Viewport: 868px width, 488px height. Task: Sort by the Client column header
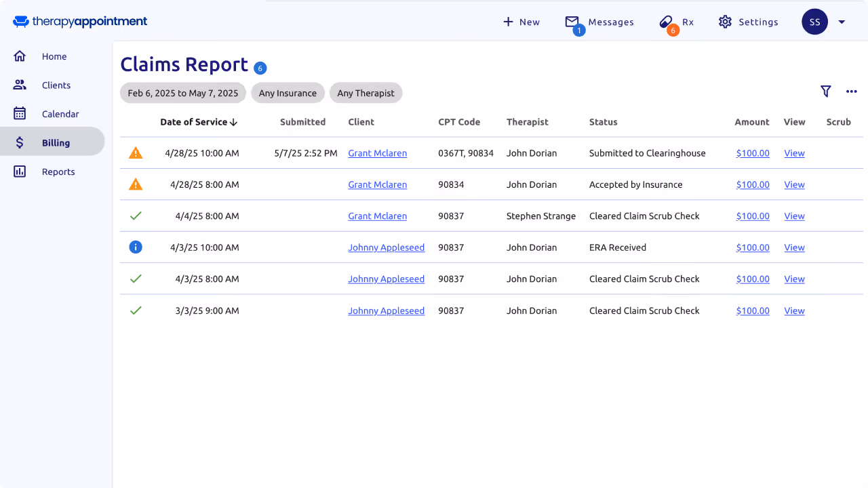[x=361, y=122]
